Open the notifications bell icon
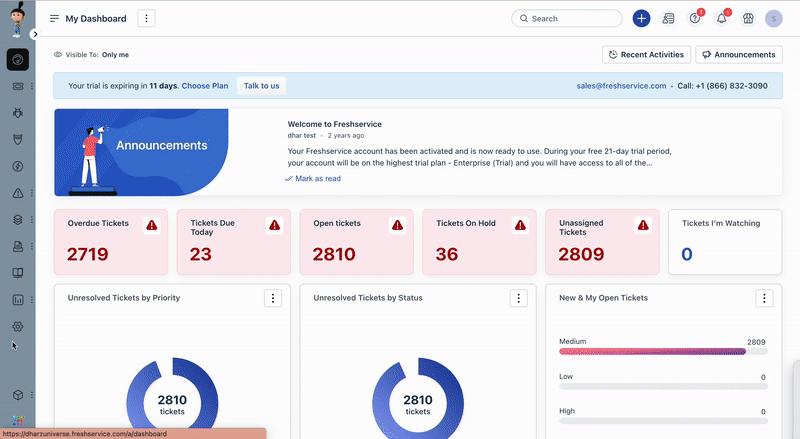The image size is (800, 439). [x=721, y=18]
